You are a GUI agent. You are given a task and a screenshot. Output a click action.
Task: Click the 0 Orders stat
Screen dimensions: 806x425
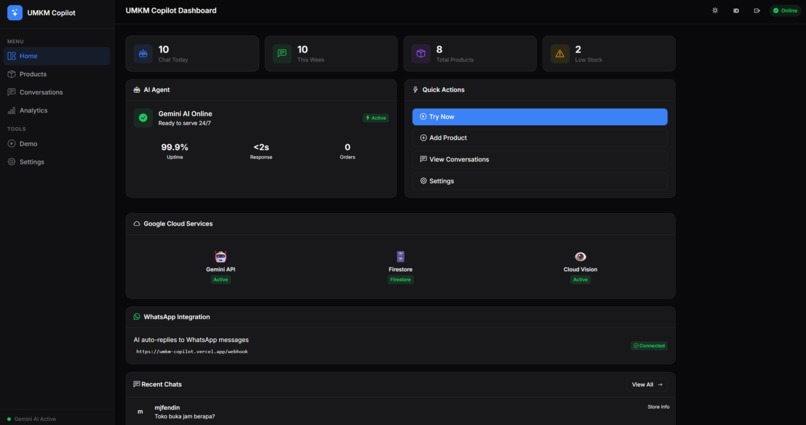click(347, 151)
